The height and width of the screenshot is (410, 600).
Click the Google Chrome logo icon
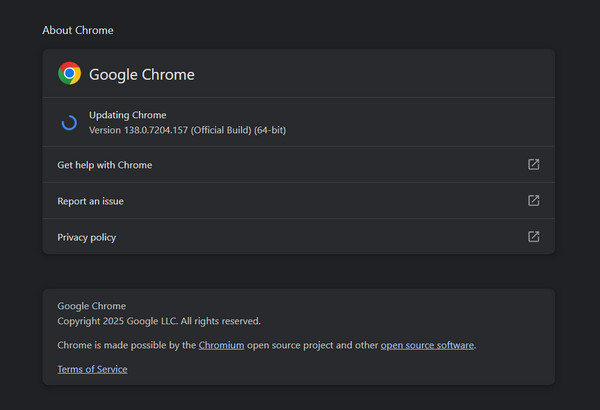click(69, 73)
